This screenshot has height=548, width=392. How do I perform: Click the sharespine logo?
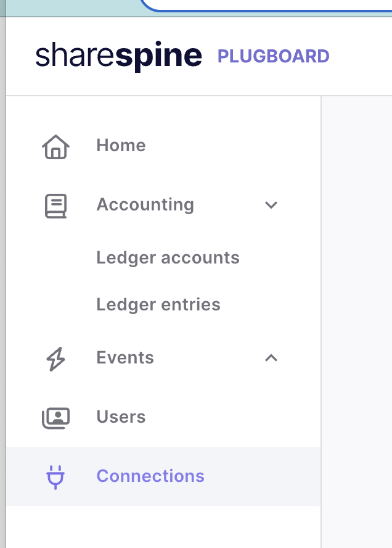pyautogui.click(x=119, y=56)
